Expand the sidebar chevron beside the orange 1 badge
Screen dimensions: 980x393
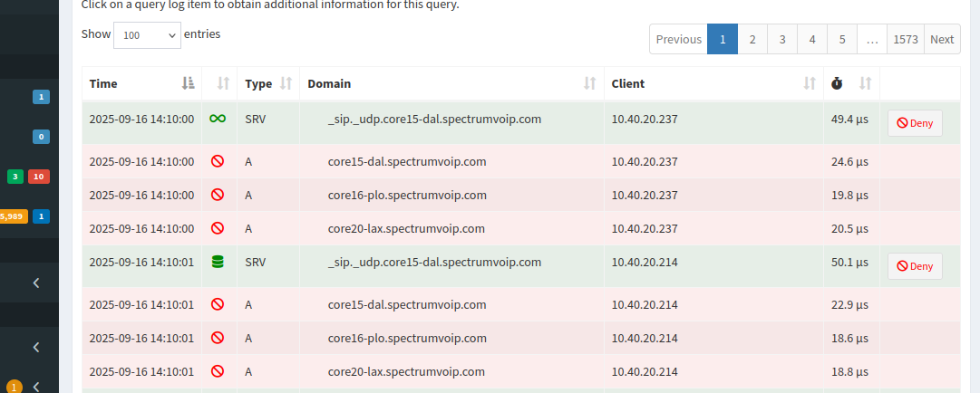[36, 387]
